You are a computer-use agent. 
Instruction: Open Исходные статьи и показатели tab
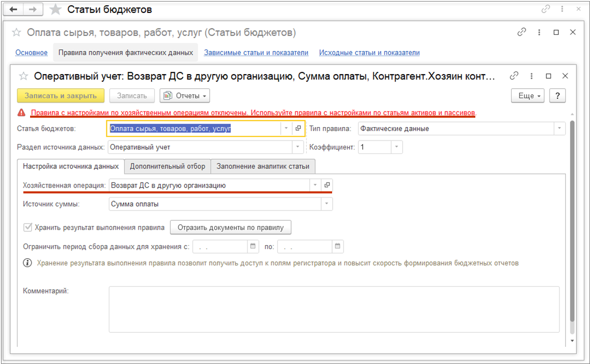point(369,53)
